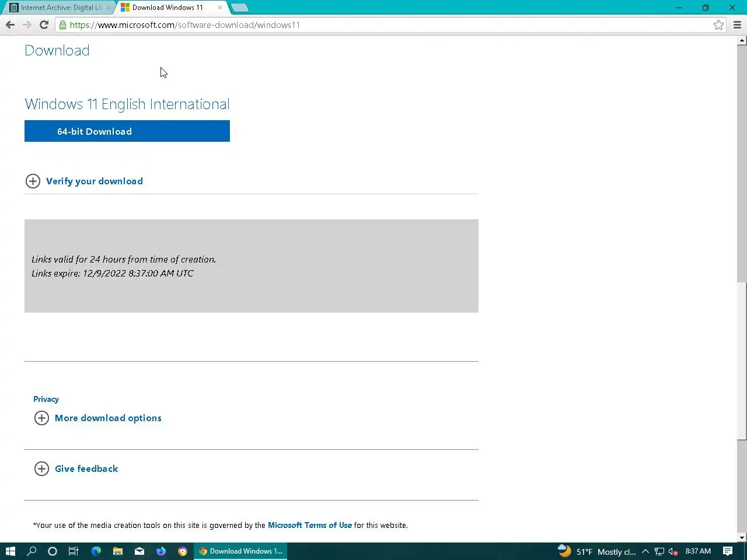Click the muted volume tray icon
The image size is (747, 560).
[673, 551]
